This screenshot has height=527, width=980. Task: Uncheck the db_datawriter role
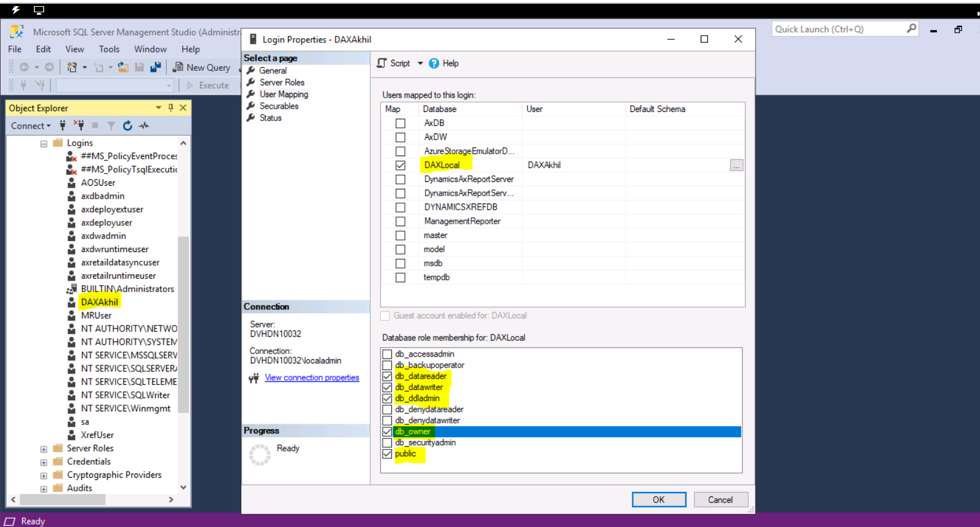(x=387, y=387)
